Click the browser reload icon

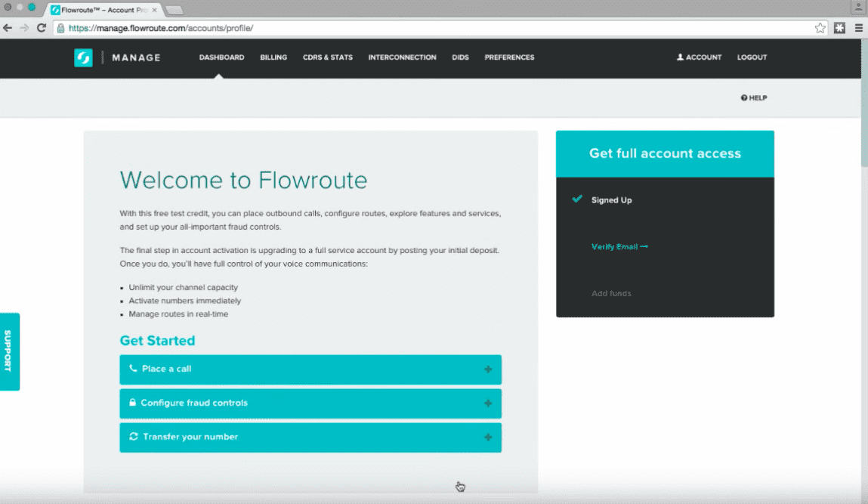[x=42, y=28]
